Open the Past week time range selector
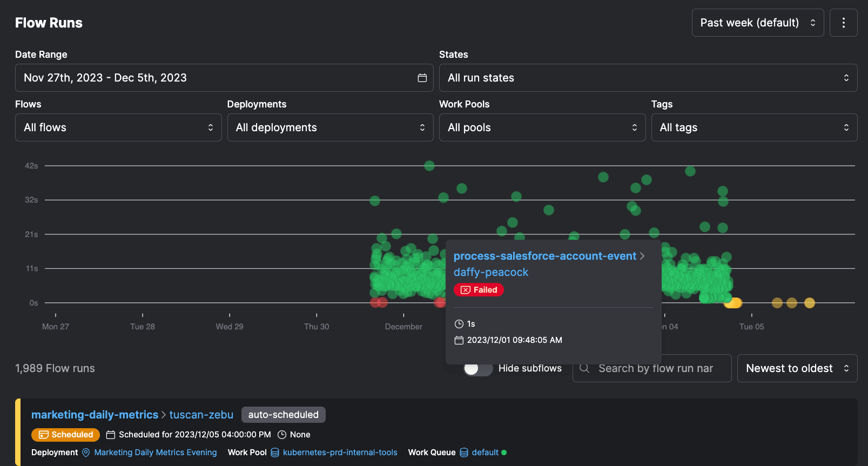 [x=757, y=23]
